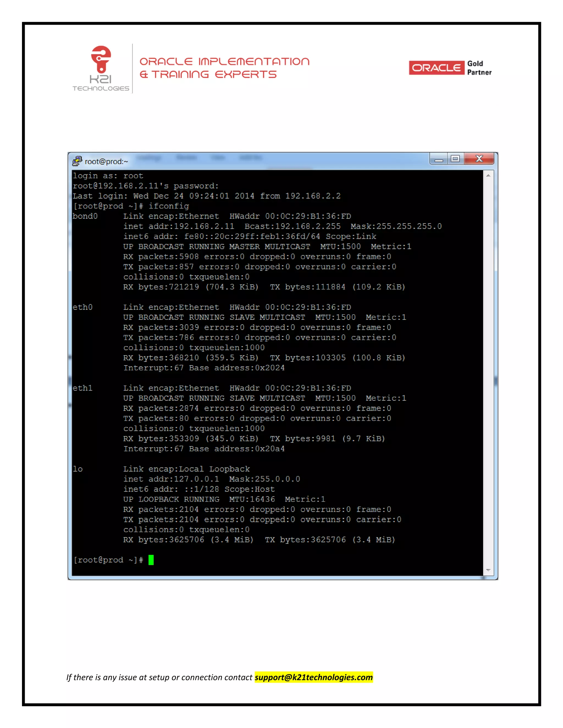563x728 pixels.
Task: Click the eth1 interface name
Action: 83,388
